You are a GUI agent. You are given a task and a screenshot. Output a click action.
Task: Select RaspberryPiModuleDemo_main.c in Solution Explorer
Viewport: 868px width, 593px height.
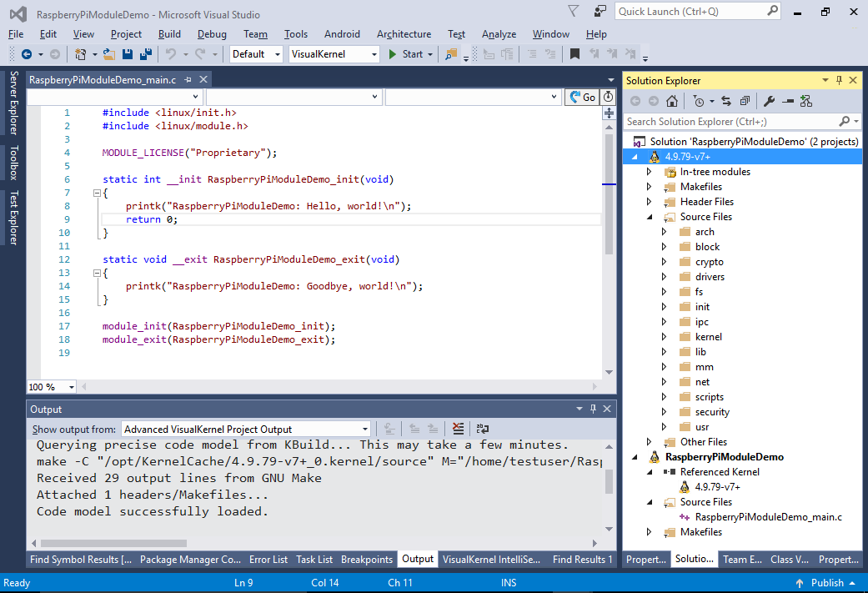768,517
